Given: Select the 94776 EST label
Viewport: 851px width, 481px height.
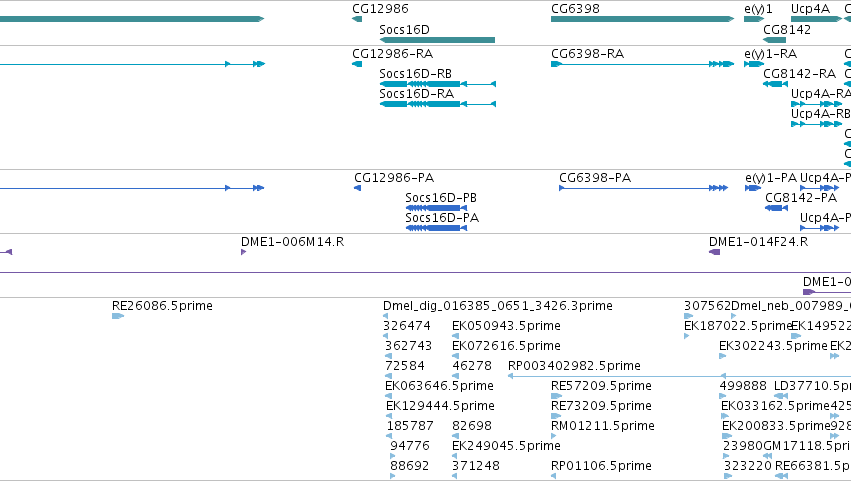Looking at the screenshot, I should pyautogui.click(x=410, y=446).
